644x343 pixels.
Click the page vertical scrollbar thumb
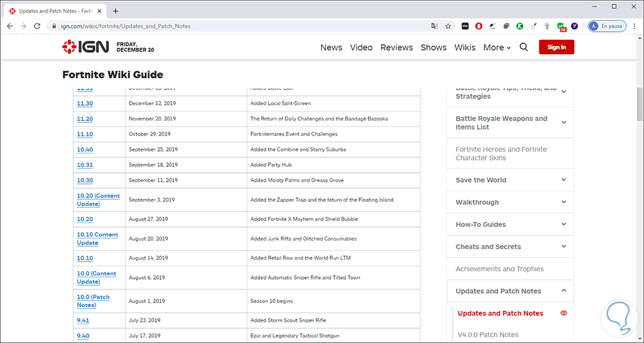click(639, 103)
